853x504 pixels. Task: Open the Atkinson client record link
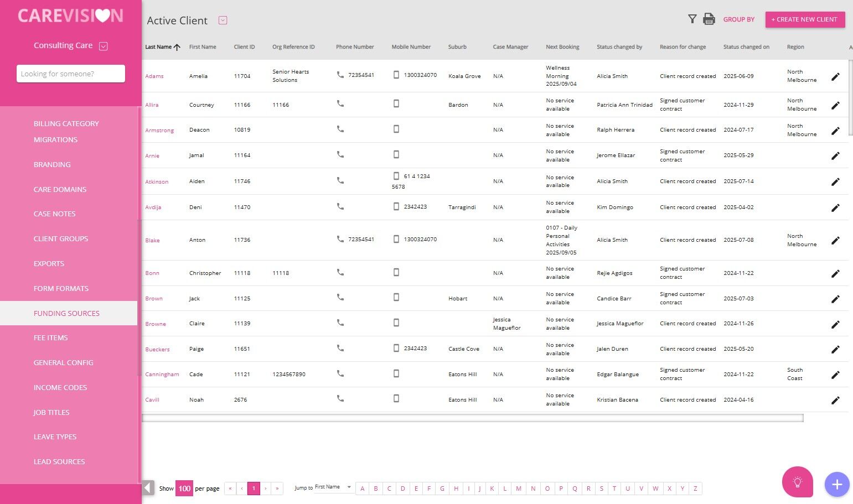tap(157, 182)
